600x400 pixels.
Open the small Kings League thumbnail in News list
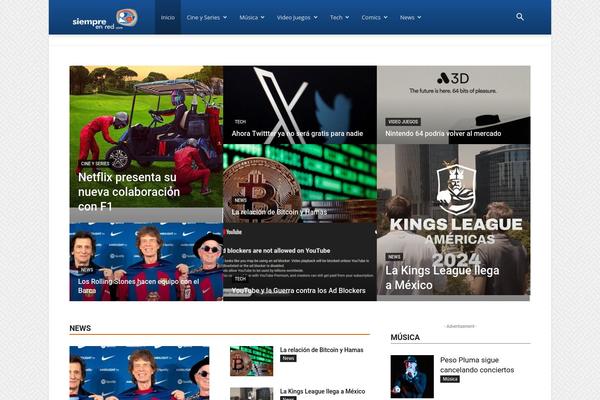(251, 394)
